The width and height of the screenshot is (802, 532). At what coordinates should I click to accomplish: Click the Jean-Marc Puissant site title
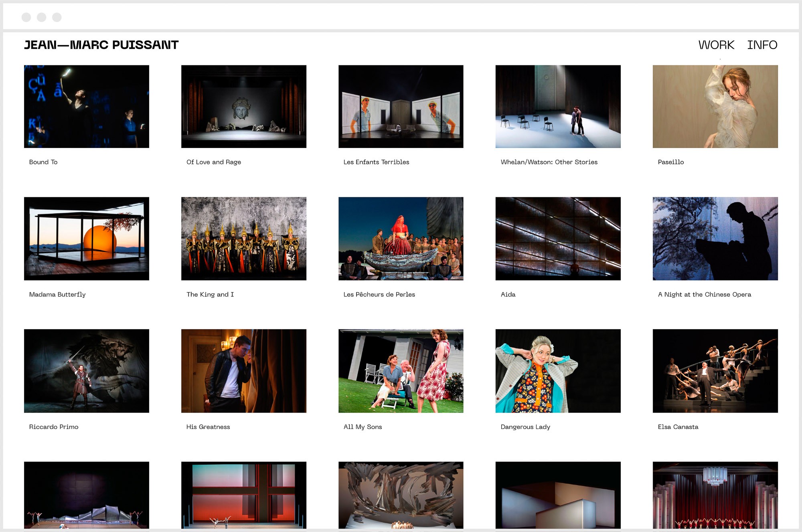coord(101,45)
